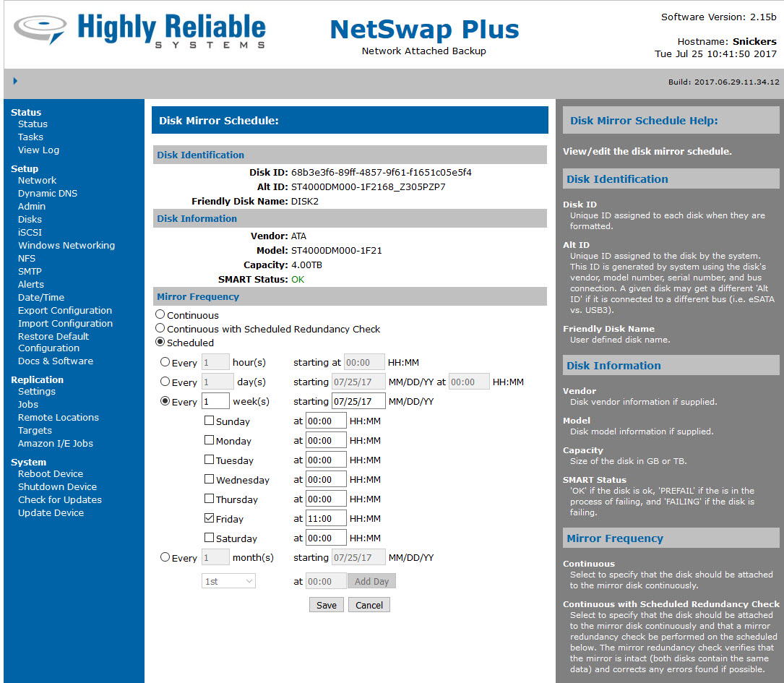Click the Saturday time field
Screen dimensions: 784x683
click(326, 538)
